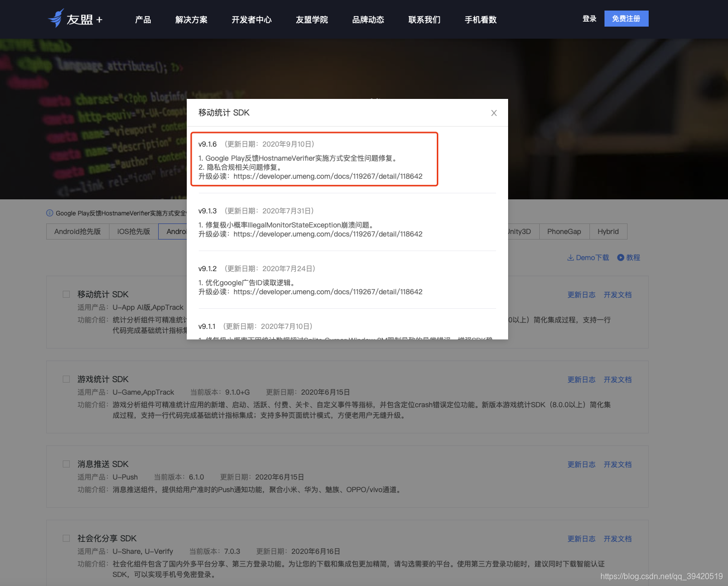Open 开发文档 for 移动统计 SDK
728x586 pixels.
(618, 295)
